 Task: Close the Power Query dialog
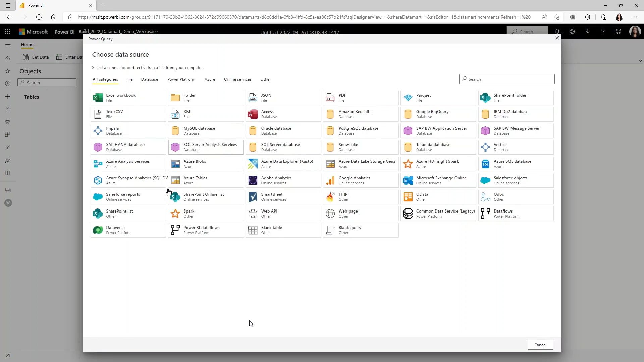[557, 38]
